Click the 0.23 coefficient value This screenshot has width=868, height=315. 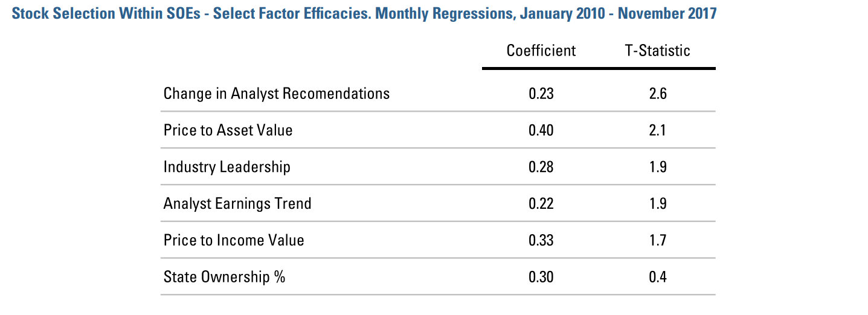[541, 94]
